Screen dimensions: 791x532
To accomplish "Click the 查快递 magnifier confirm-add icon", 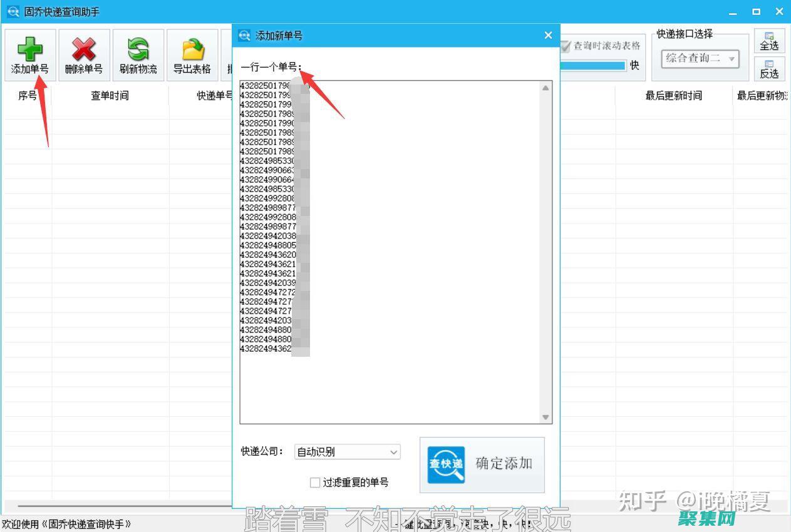I will pos(446,464).
